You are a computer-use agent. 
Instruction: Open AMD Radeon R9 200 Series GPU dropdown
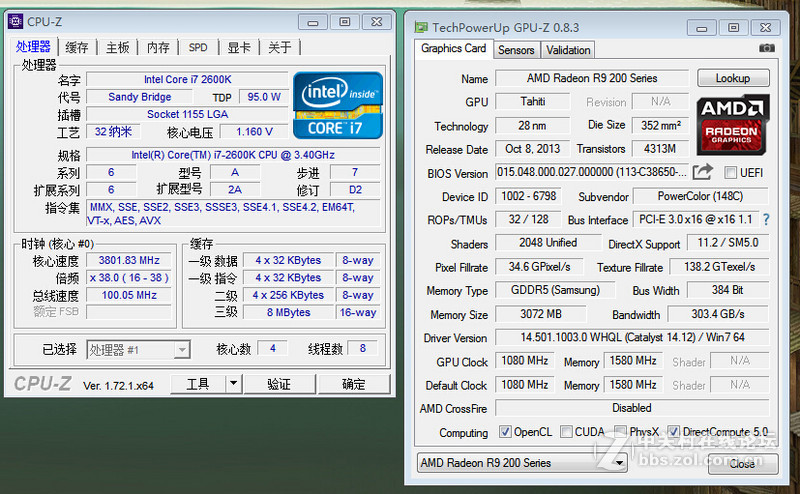[521, 463]
